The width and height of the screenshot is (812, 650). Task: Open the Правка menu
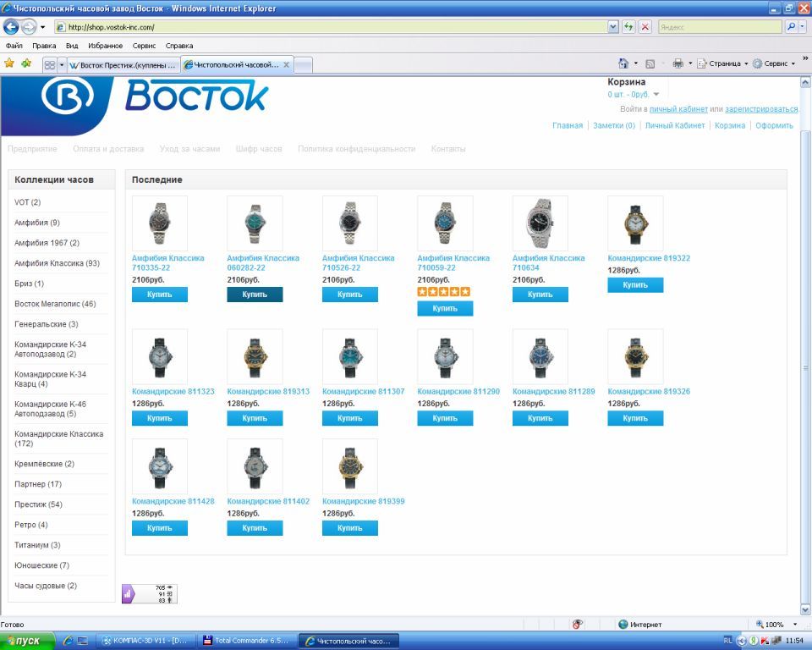click(44, 46)
